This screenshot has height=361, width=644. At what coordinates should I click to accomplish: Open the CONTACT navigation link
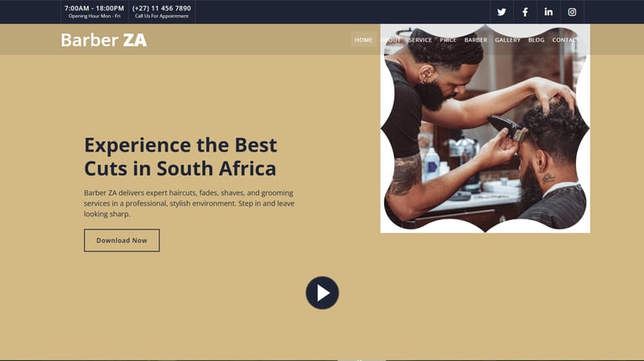click(566, 40)
